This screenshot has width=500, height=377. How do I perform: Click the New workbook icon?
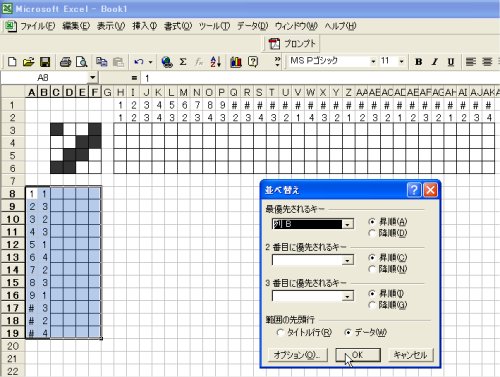point(12,62)
